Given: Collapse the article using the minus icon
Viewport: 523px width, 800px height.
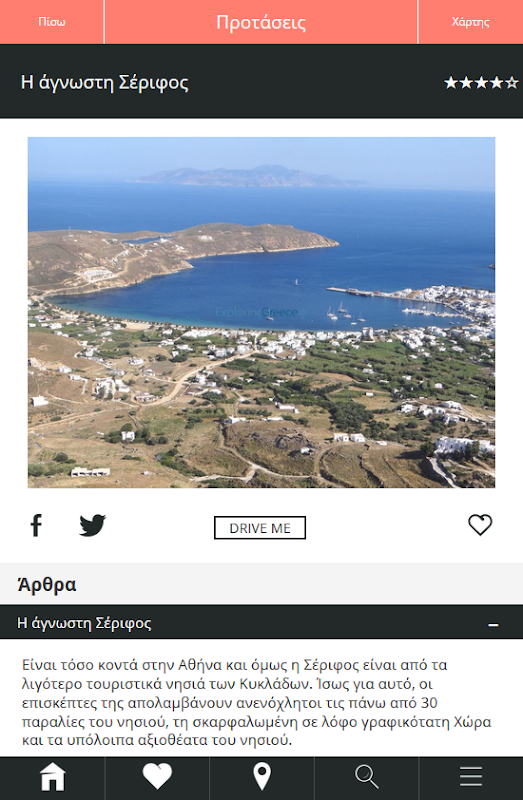Looking at the screenshot, I should [493, 624].
